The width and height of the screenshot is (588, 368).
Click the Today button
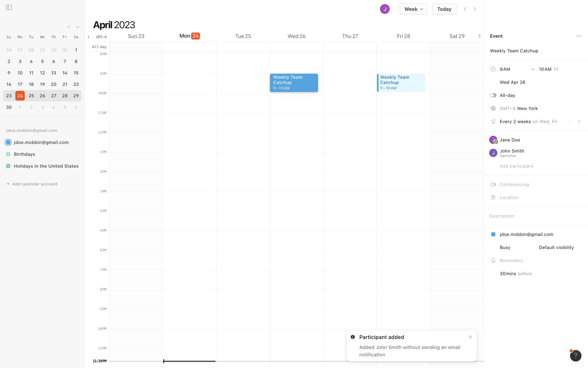pos(444,9)
